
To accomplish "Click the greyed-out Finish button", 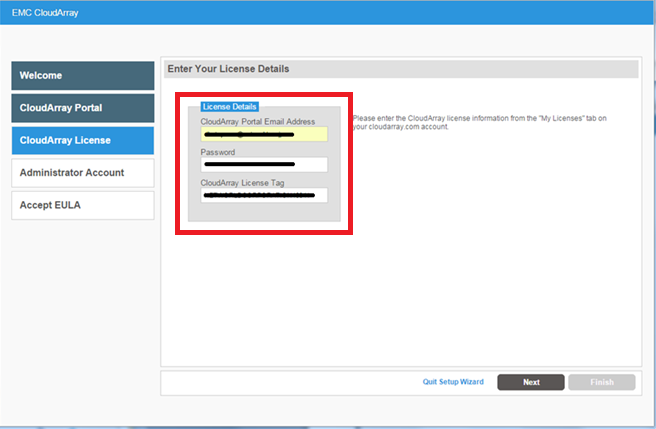I will [602, 382].
